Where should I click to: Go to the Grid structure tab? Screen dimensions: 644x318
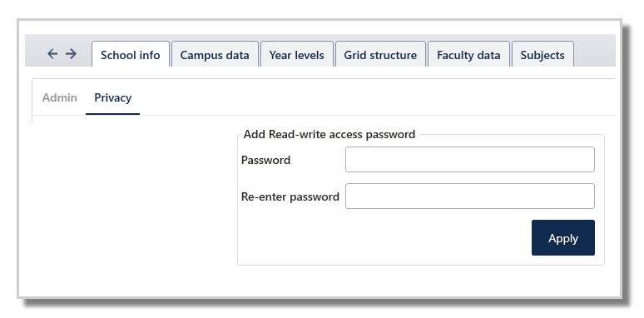tap(380, 54)
